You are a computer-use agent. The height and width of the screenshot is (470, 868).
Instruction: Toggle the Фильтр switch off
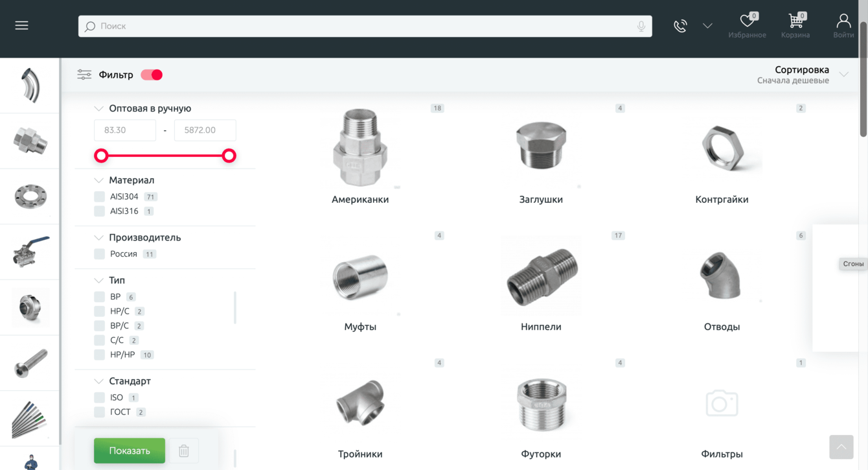pos(152,75)
